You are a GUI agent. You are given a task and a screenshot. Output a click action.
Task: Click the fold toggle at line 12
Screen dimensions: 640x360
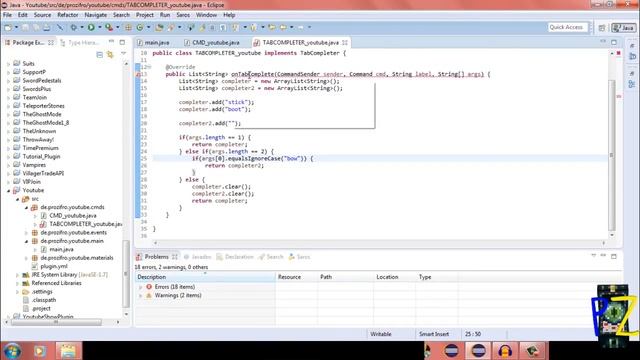149,67
